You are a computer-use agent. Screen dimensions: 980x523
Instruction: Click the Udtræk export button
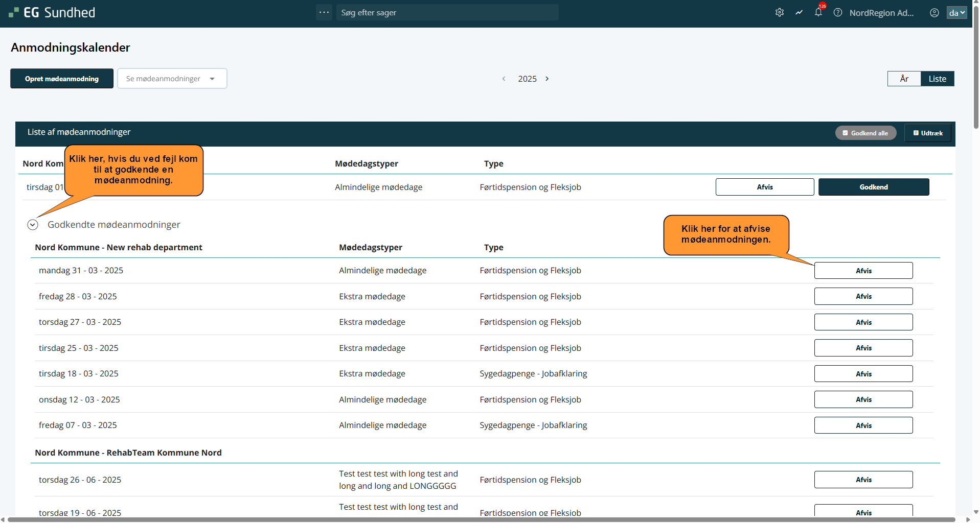coord(928,133)
